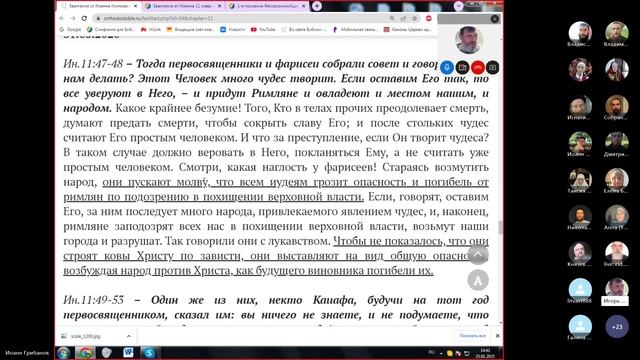
Task: Open the Мобильная связь bookmark
Action: click(x=356, y=29)
